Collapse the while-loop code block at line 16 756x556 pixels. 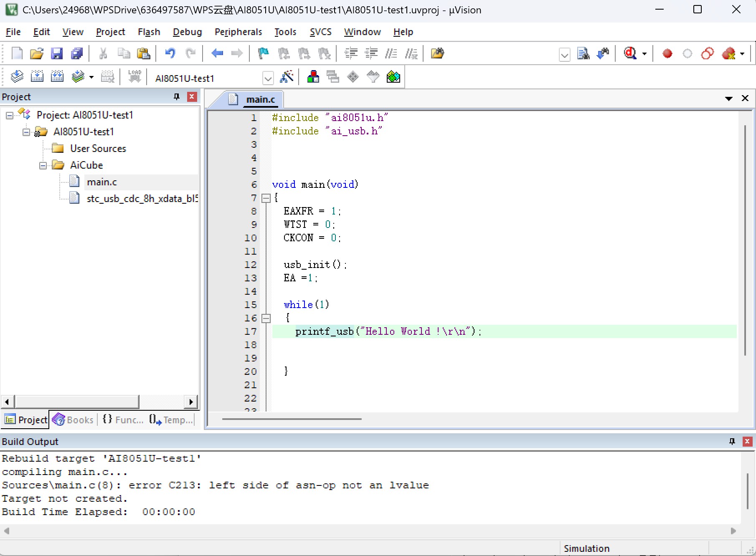tap(266, 318)
